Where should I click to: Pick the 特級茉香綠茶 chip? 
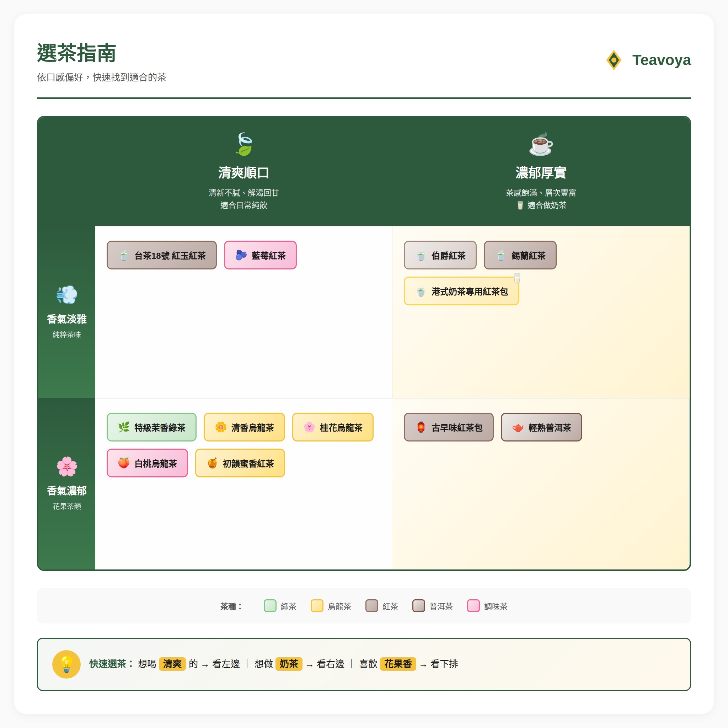[151, 427]
